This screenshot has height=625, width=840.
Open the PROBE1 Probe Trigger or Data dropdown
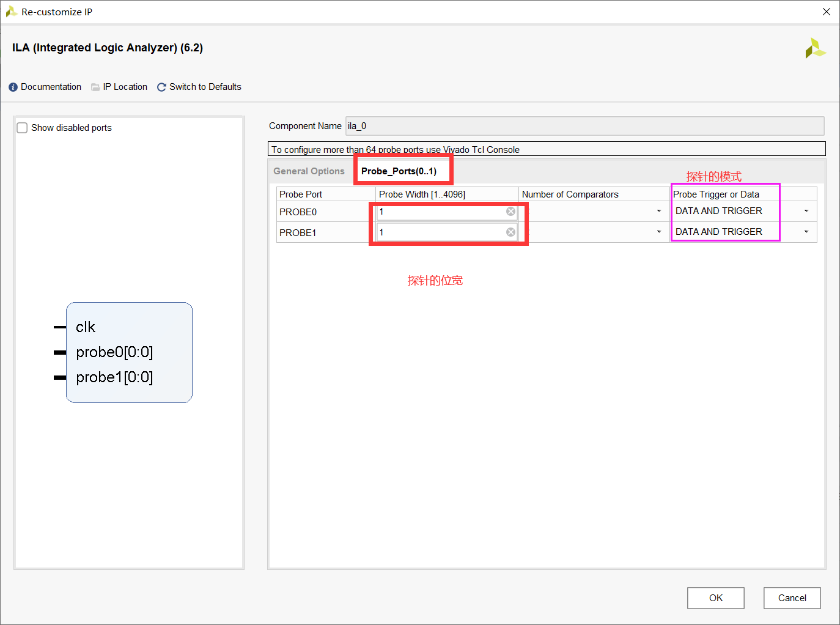pyautogui.click(x=806, y=232)
